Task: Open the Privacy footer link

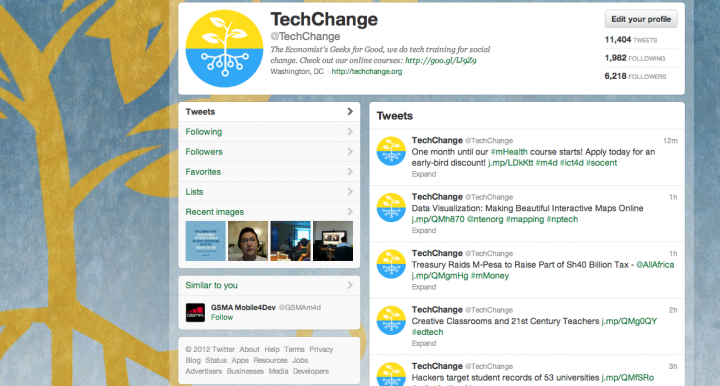Action: (x=321, y=349)
